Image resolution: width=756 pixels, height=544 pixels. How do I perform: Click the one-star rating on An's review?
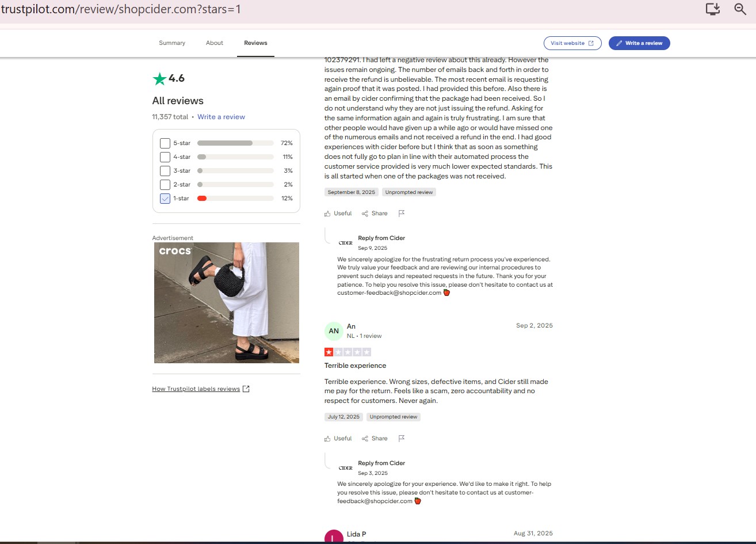pyautogui.click(x=348, y=352)
